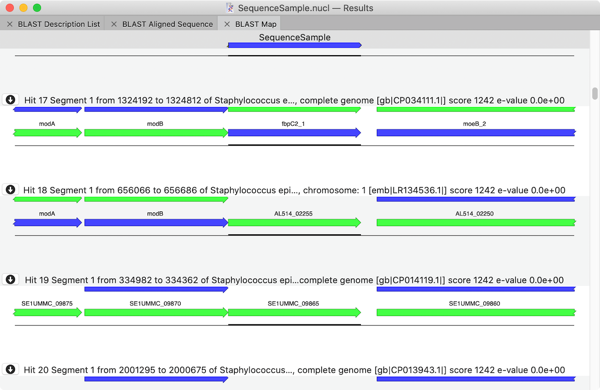600x390 pixels.
Task: Click the SE1UMMC_09865 gene arrow
Action: click(294, 313)
